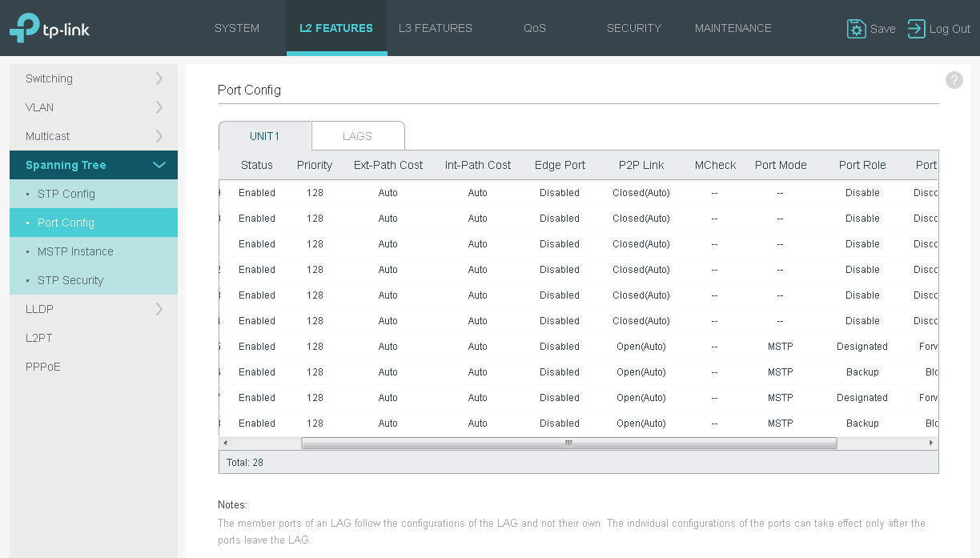980x558 pixels.
Task: Open the SECURITY top menu
Action: coord(634,28)
